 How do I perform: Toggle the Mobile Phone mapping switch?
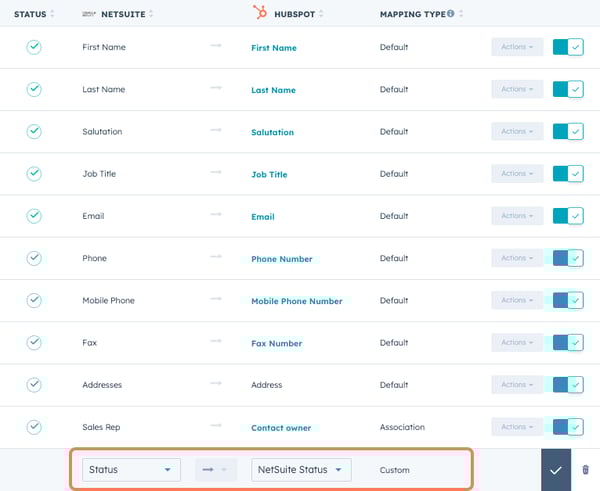click(x=568, y=300)
